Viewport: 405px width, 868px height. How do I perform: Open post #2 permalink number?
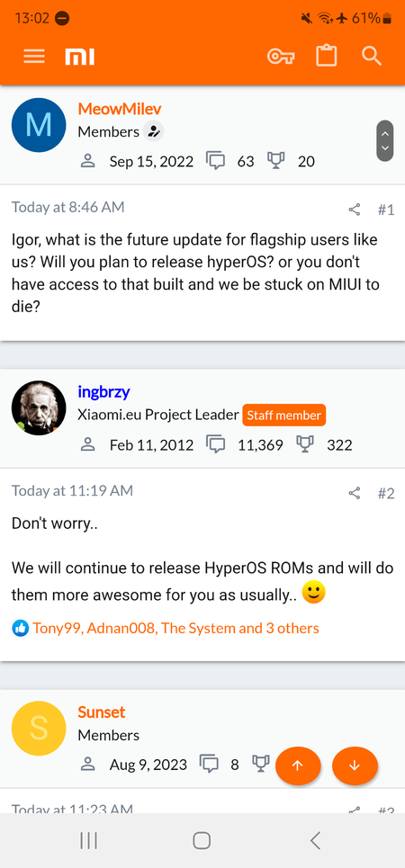[x=386, y=493]
